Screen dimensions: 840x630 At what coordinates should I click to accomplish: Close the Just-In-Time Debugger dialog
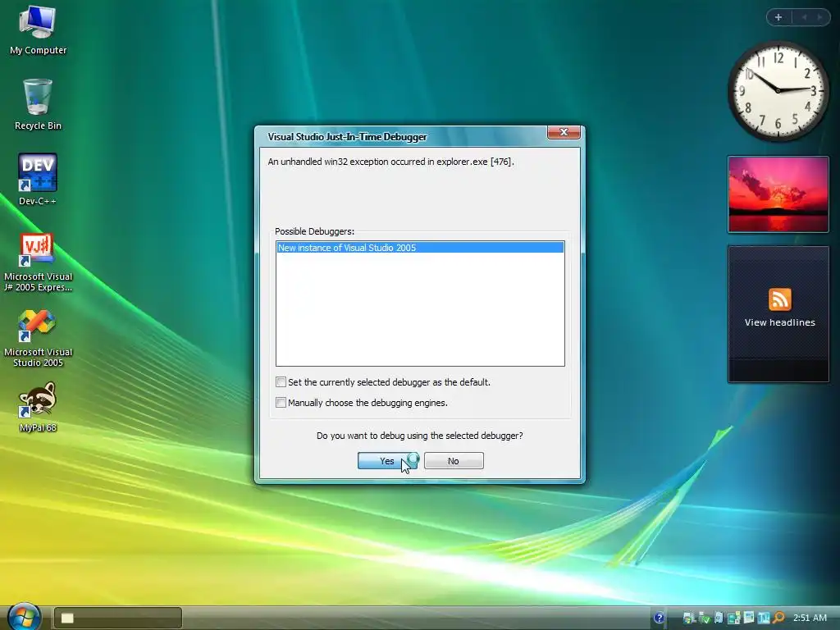(564, 132)
